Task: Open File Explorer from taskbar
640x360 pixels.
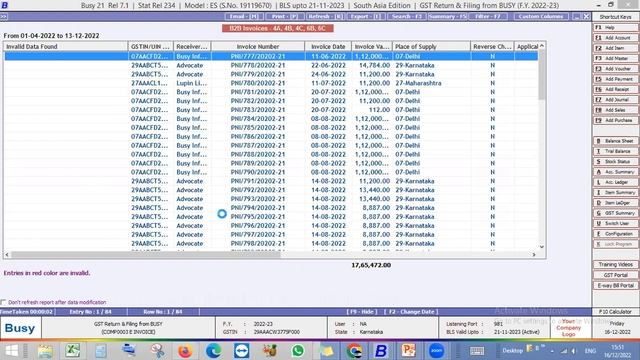Action: tap(45, 351)
